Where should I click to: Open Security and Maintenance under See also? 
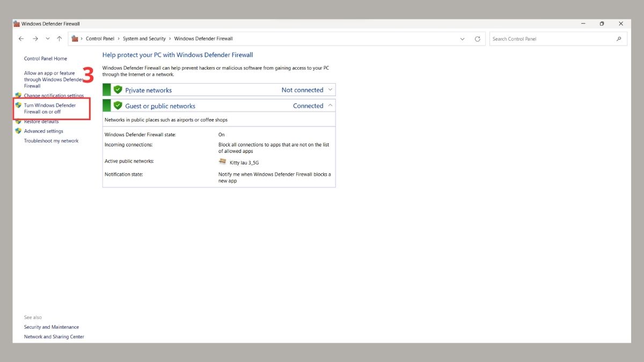[52, 327]
